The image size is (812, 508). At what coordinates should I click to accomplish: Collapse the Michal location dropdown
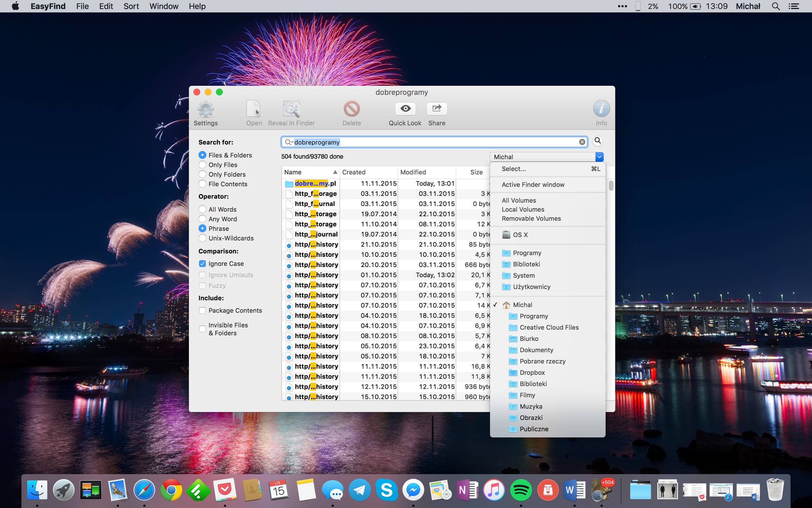[599, 157]
